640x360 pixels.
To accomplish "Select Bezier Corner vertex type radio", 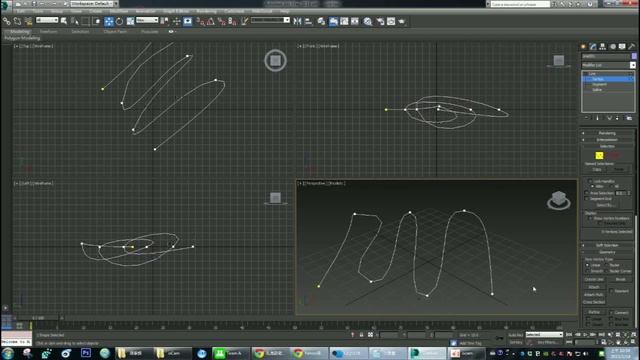I will 607,271.
